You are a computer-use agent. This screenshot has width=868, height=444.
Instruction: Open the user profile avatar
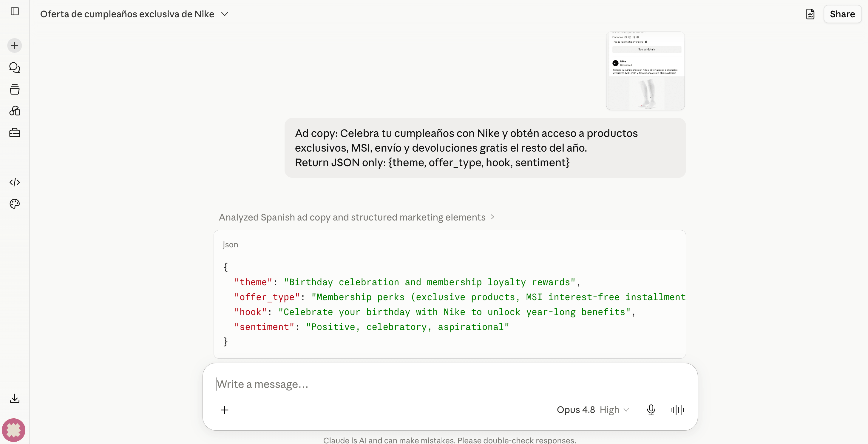13,430
